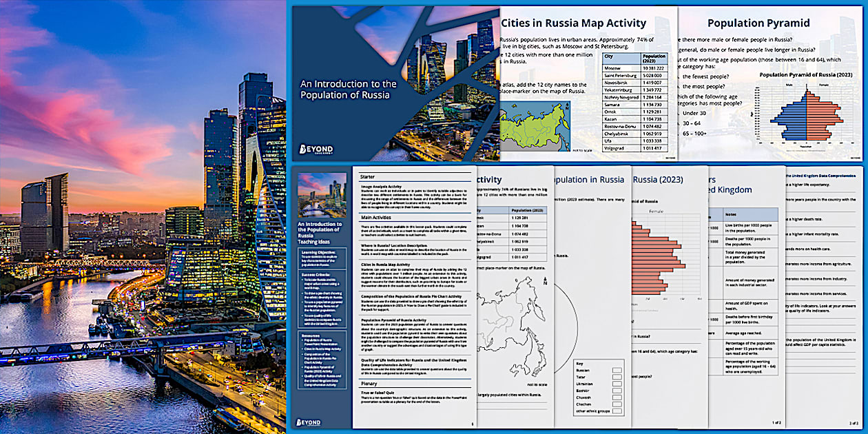
Task: Check the Russian box in the map key
Action: [x=617, y=371]
